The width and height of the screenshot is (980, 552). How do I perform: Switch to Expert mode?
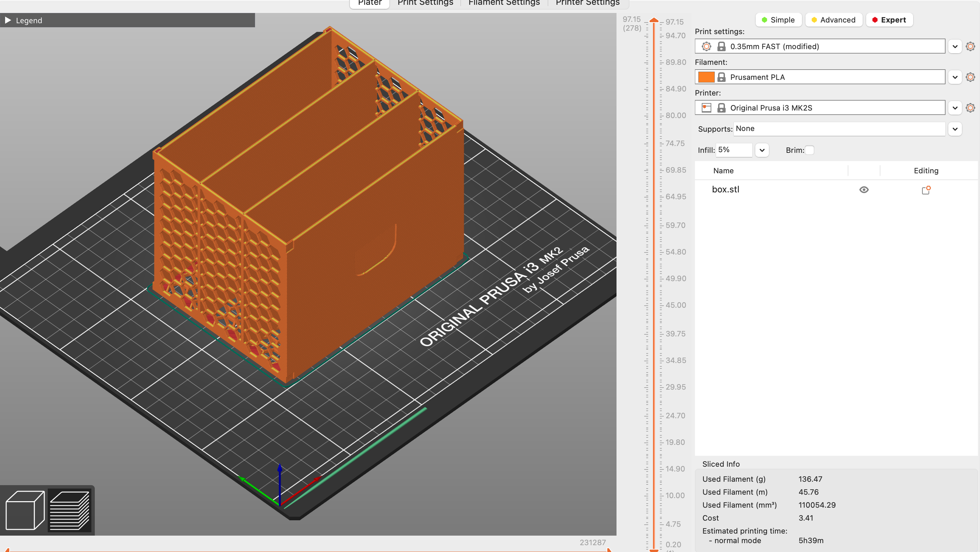[x=889, y=20]
